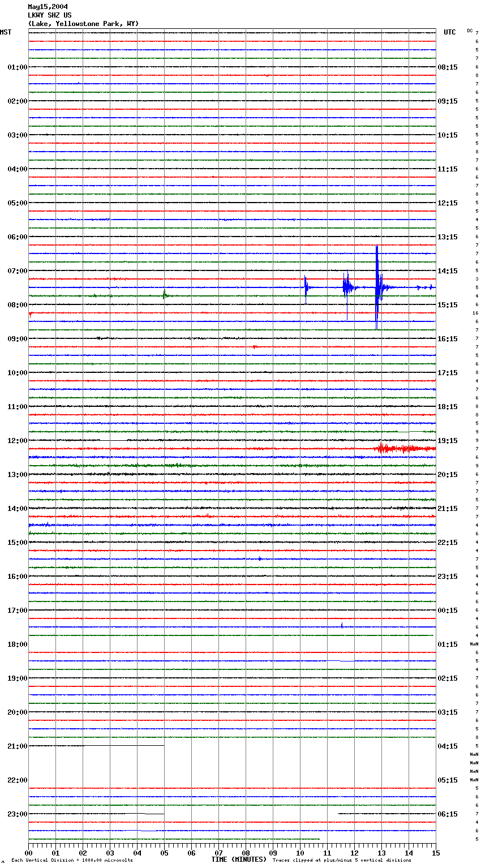Click the 22:15 UTC time label

[448, 543]
